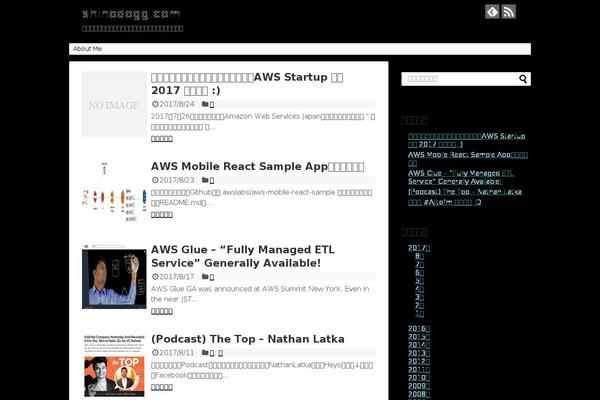Click the 2017/8/11 post date text
This screenshot has height=400, width=600.
(176, 353)
